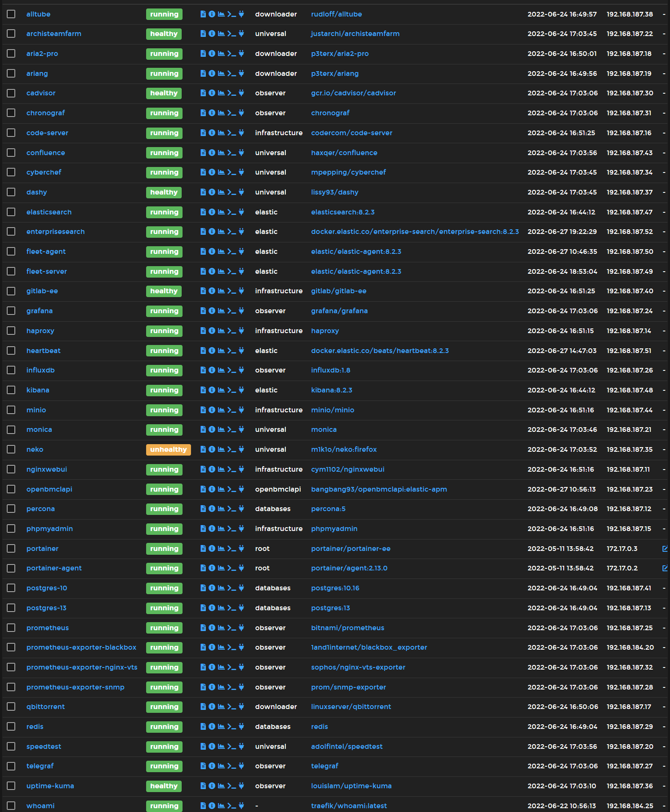
Task: Open stats icon for whoami container
Action: pyautogui.click(x=221, y=806)
